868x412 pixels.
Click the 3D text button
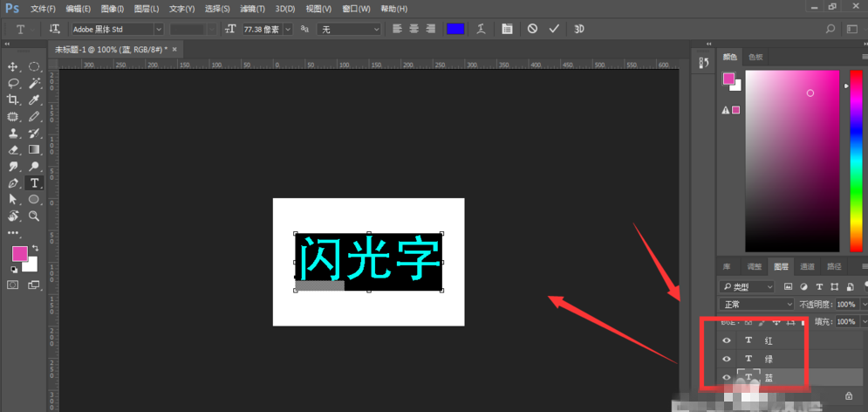tap(579, 29)
